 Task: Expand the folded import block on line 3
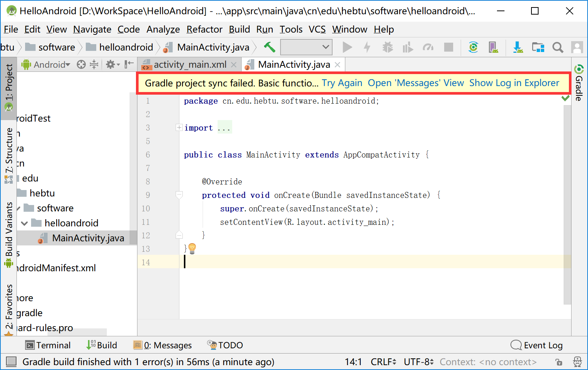[179, 128]
